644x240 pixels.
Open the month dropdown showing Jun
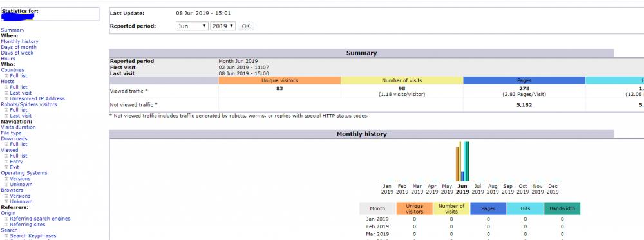(192, 26)
